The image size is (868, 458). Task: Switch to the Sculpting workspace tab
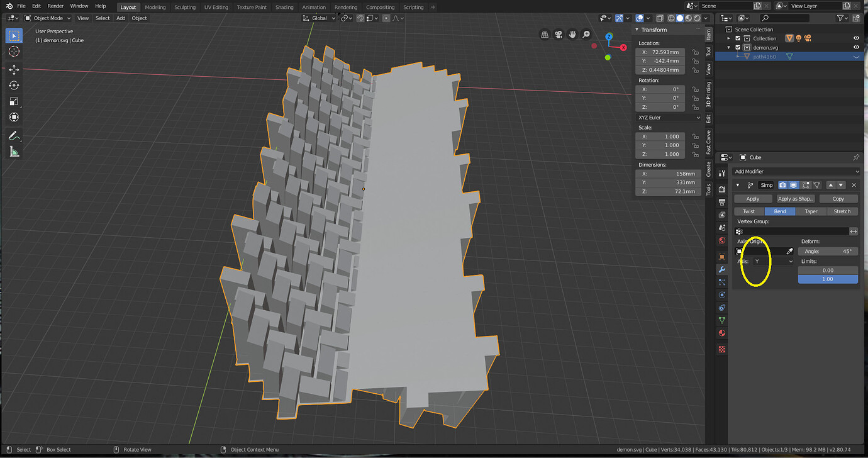click(185, 7)
